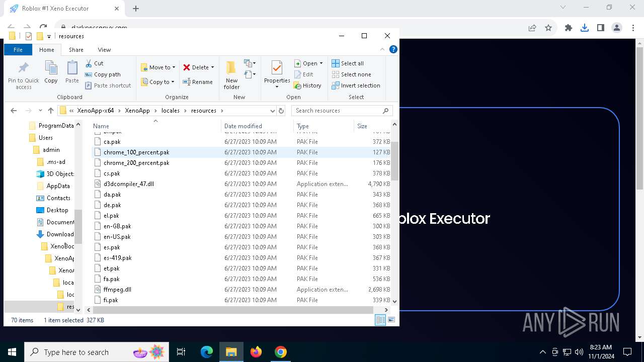Click Paste shortcut in the ribbon
The height and width of the screenshot is (362, 644).
pos(108,85)
